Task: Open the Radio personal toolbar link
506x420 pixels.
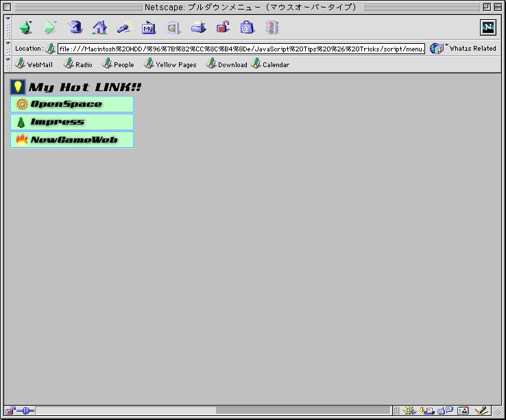Action: 78,64
